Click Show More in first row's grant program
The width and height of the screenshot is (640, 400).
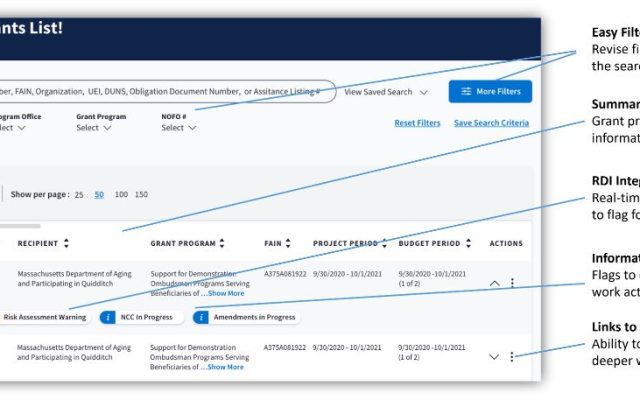[x=225, y=293]
